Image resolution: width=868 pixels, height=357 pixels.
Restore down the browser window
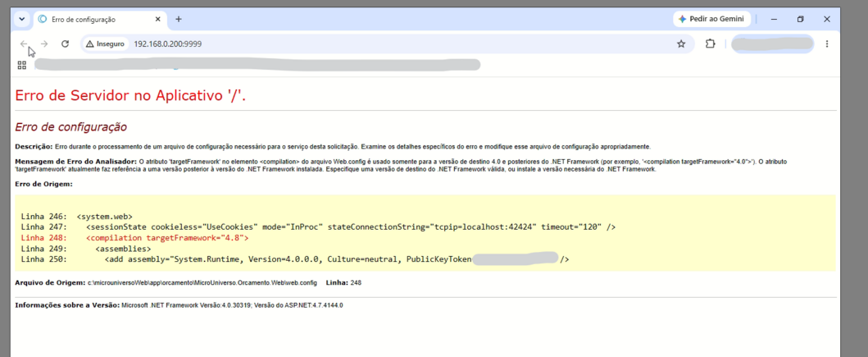coord(800,19)
